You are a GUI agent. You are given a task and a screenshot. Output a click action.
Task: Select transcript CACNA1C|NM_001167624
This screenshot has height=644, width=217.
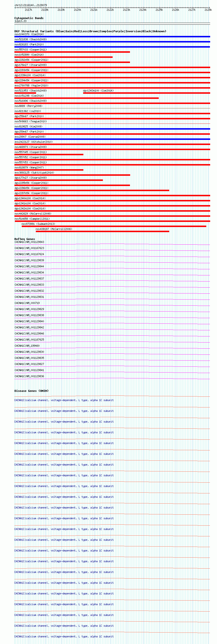click(x=29, y=254)
